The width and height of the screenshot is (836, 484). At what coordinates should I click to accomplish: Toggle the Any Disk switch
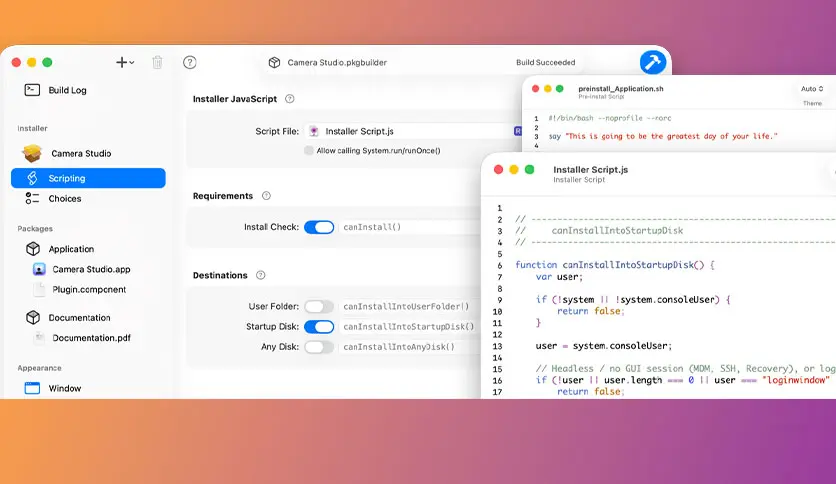[x=319, y=347]
